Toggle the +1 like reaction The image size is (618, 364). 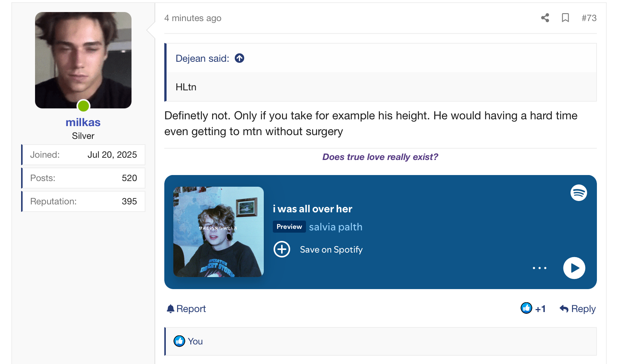(x=533, y=308)
